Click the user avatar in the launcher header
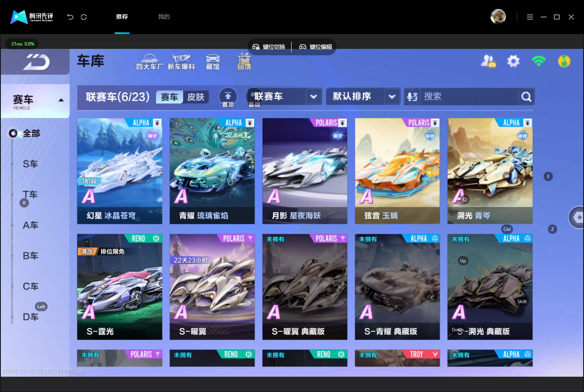Viewport: 584px width, 392px height. (x=498, y=17)
